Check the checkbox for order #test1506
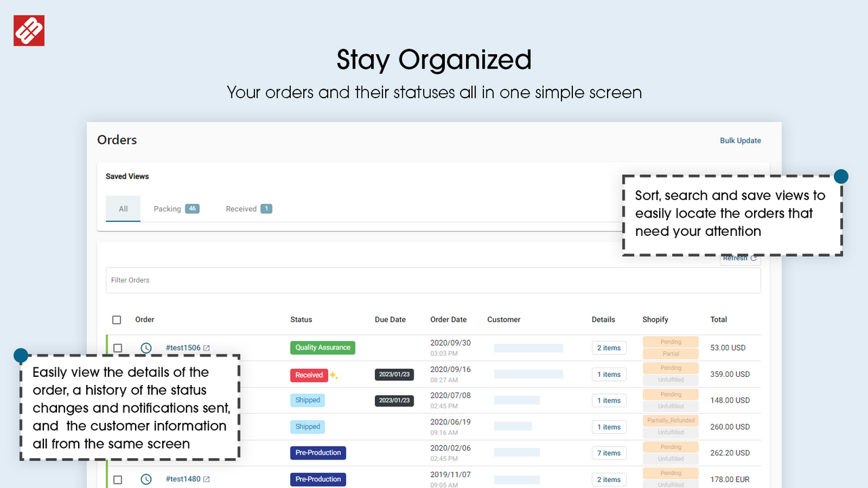The image size is (868, 488). point(118,348)
